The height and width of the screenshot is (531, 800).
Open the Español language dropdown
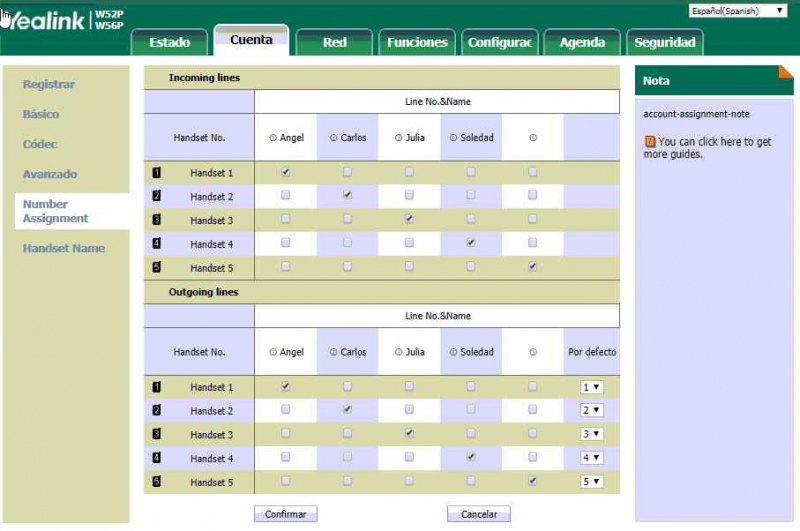point(738,11)
